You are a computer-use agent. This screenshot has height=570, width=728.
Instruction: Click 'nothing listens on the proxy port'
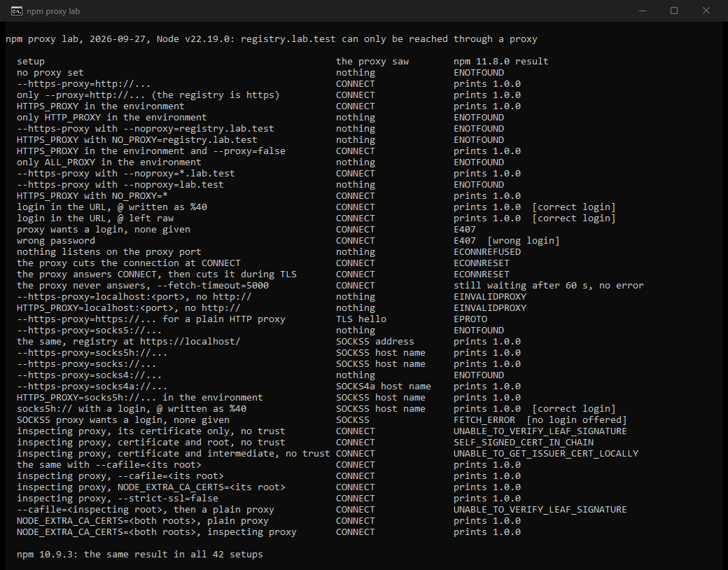tap(108, 252)
